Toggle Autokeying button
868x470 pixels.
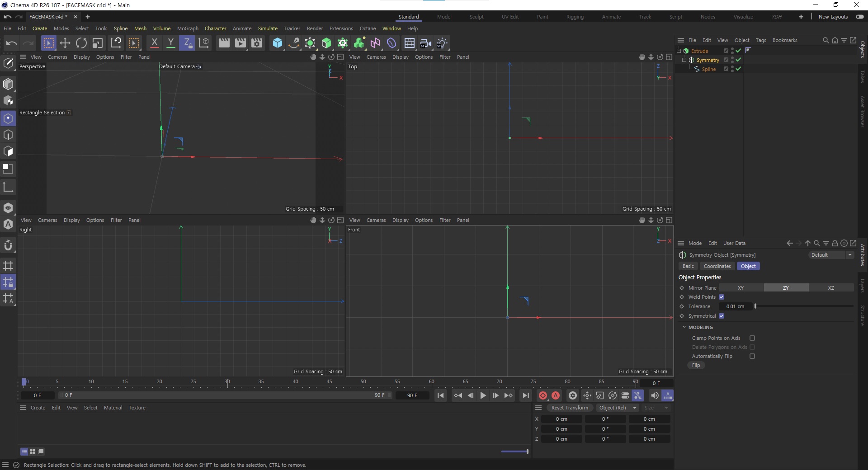556,395
